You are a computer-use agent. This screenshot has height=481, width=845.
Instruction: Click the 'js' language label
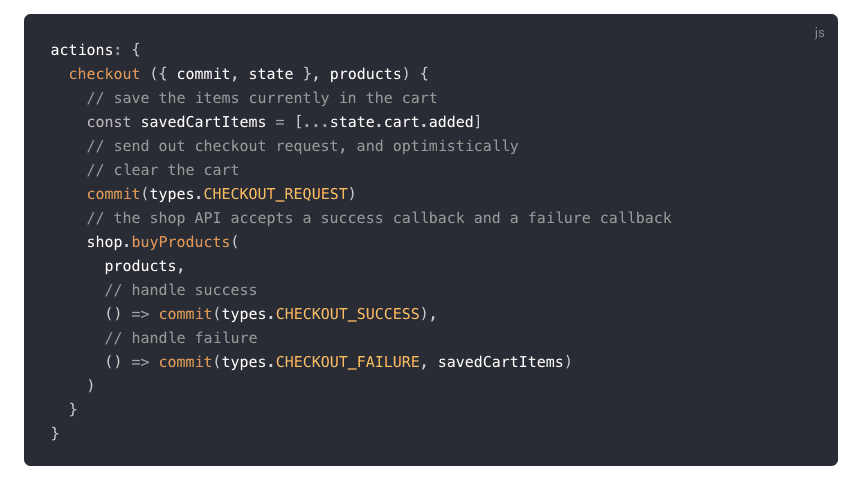point(819,33)
